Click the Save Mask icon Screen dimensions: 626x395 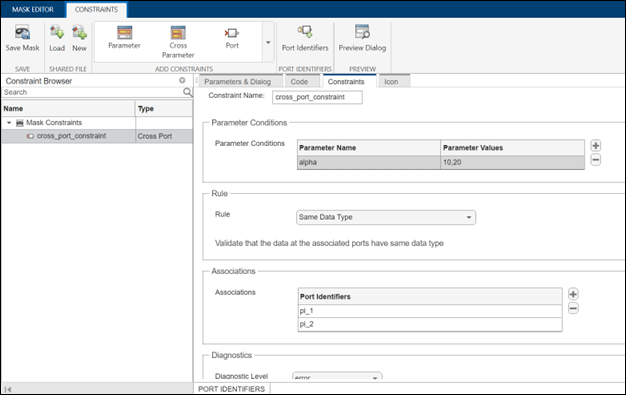tap(22, 32)
